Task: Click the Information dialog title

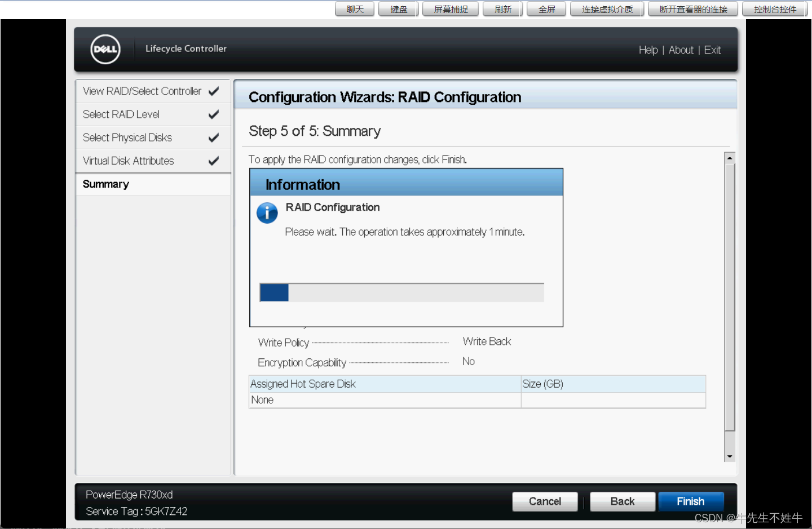Action: point(303,185)
